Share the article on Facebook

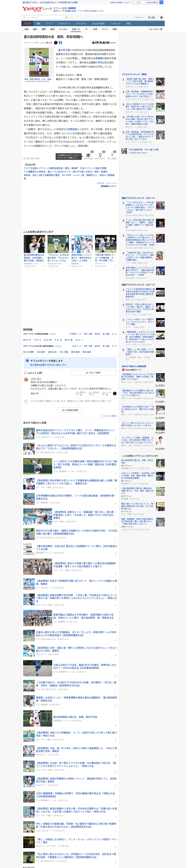click(60, 43)
